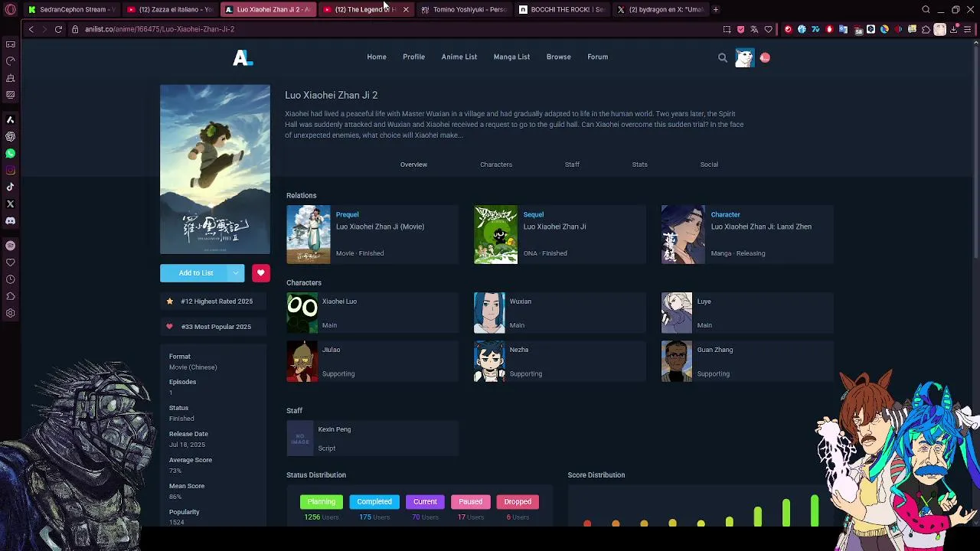Open the Luo Xiaohei Zhan Ji (Movie) prequel
The width and height of the screenshot is (980, 551).
coord(372,234)
